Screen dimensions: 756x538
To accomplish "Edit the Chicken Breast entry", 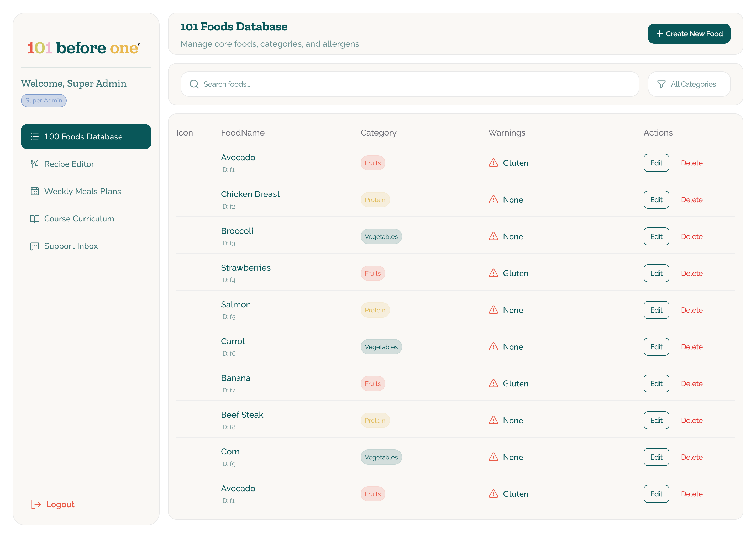I will pyautogui.click(x=656, y=200).
